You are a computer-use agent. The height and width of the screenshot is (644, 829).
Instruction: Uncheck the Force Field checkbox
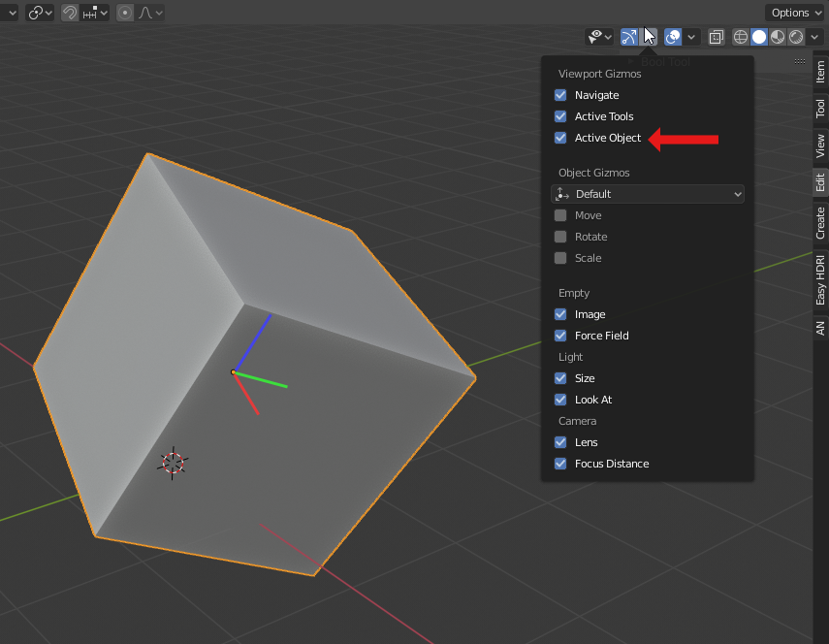pyautogui.click(x=560, y=336)
